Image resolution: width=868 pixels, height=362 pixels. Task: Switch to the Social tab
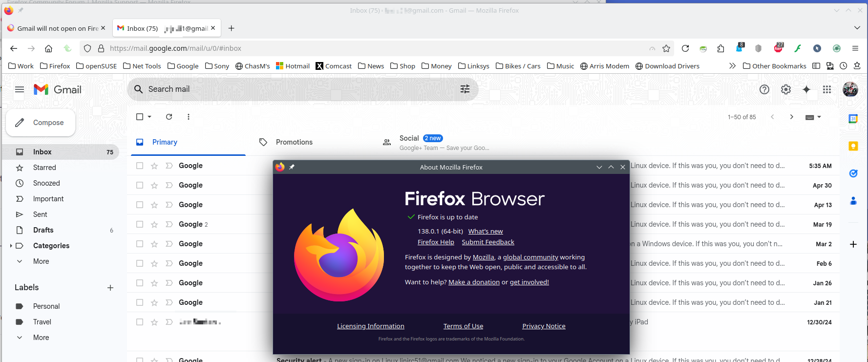(436, 142)
